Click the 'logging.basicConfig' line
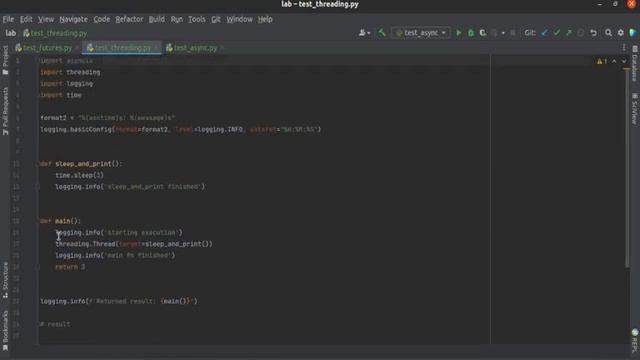Viewport: 640px width, 360px height. click(x=180, y=130)
